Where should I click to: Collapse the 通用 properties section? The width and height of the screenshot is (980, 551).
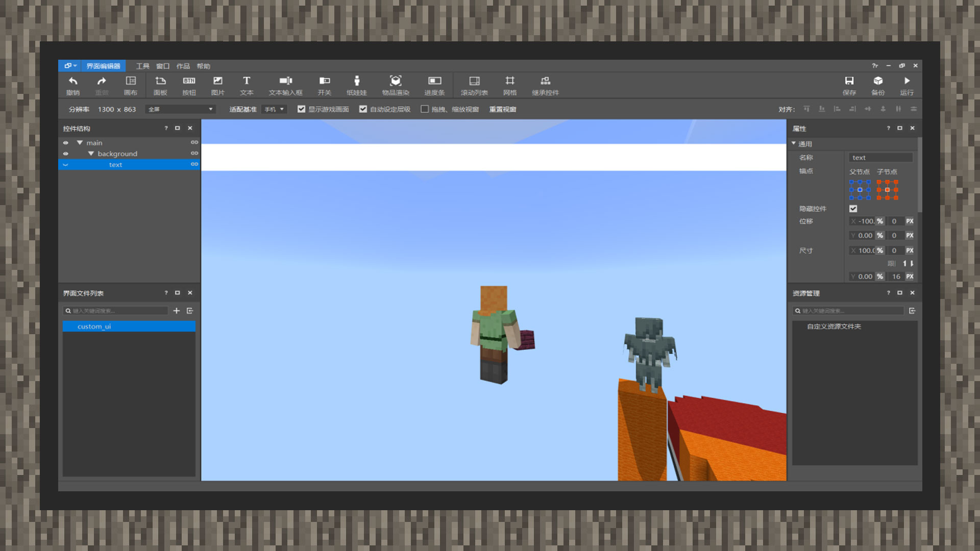click(x=794, y=144)
